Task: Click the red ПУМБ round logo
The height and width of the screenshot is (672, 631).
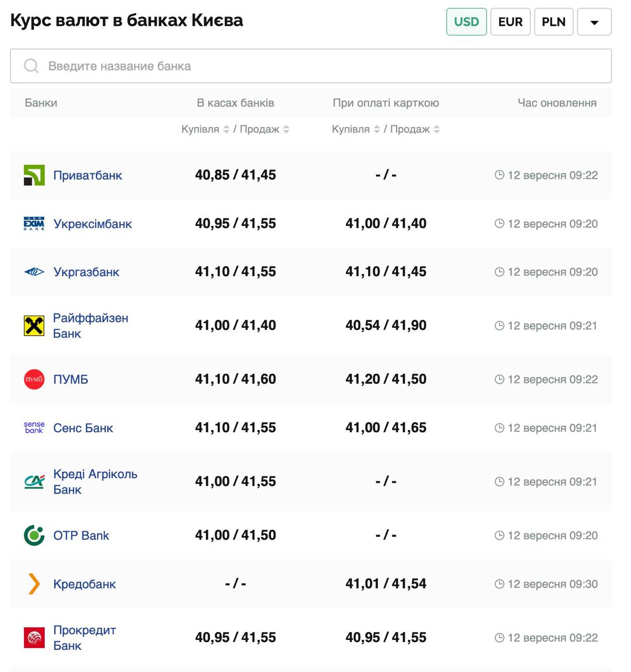Action: [34, 380]
